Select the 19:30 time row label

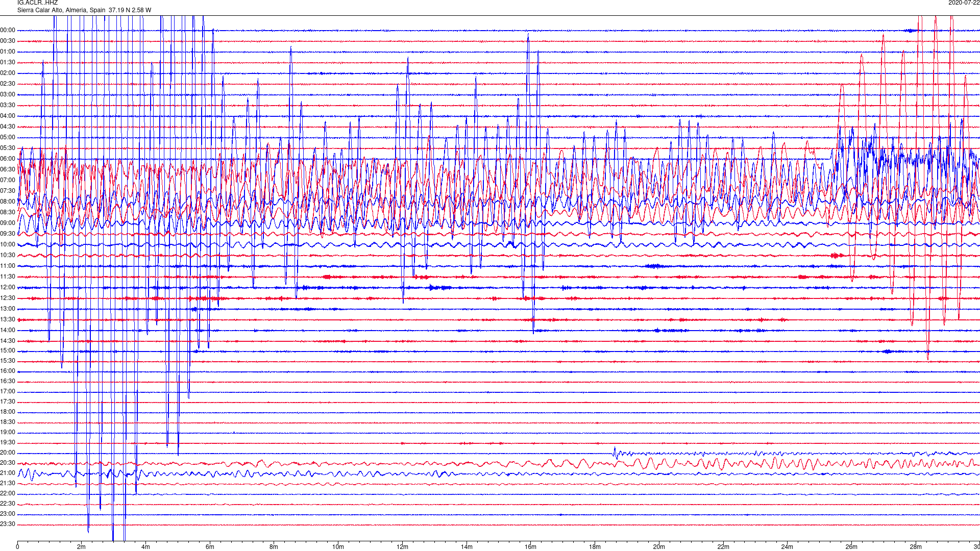coord(8,443)
